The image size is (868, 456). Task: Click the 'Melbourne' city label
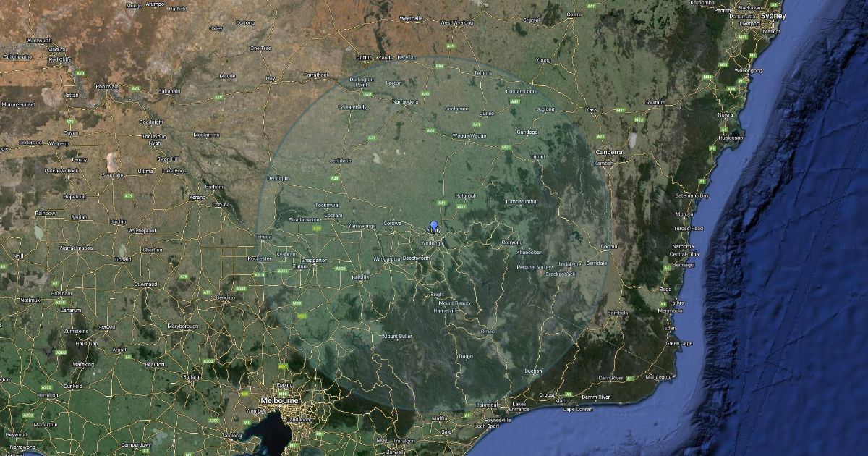coord(278,400)
